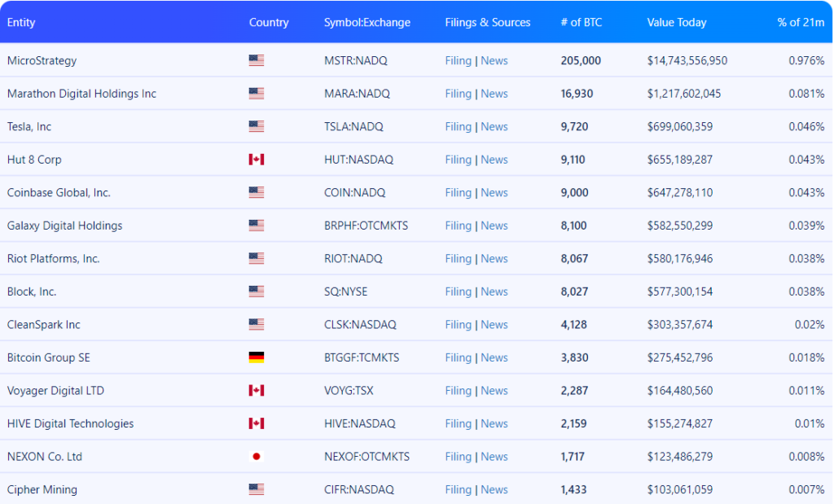The height and width of the screenshot is (504, 834).
Task: Open the Filing link for Block, Inc.
Action: pyautogui.click(x=459, y=291)
